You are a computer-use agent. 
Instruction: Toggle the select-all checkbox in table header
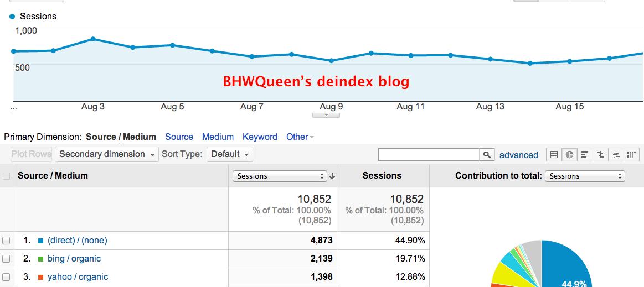coord(6,176)
